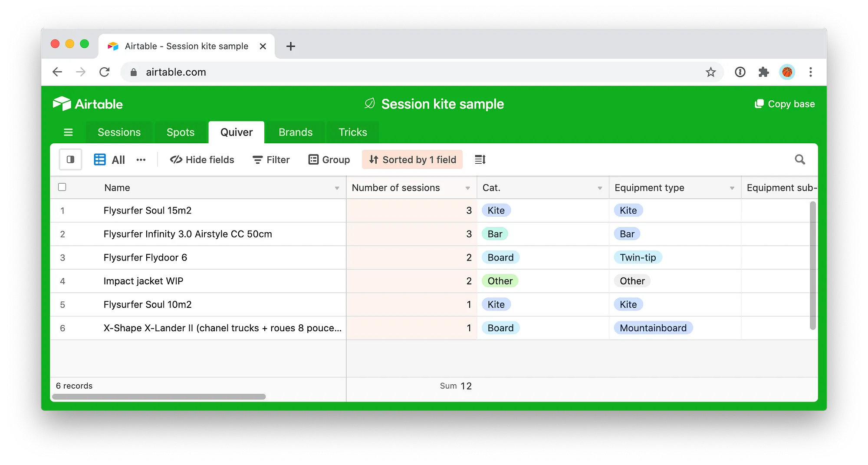Click row number 1

coord(62,211)
